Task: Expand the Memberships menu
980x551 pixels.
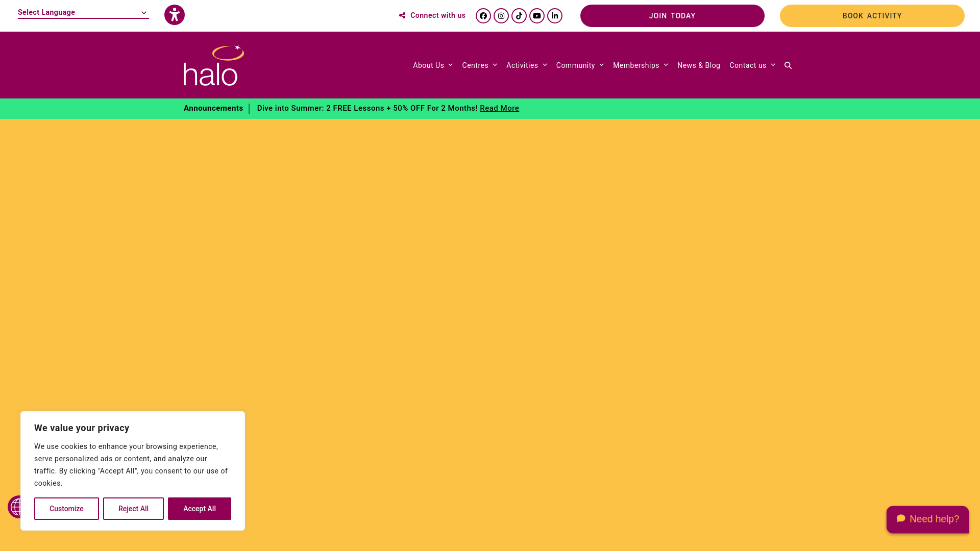Action: (x=640, y=65)
